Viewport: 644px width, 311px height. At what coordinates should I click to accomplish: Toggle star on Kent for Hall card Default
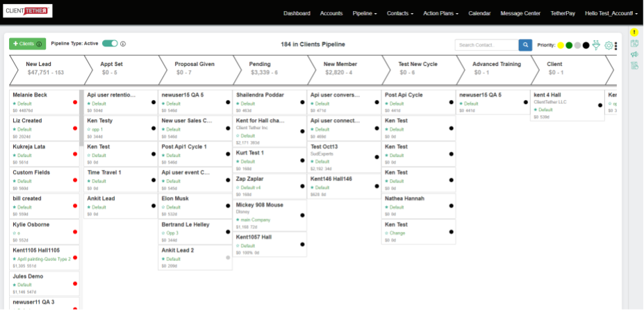point(238,135)
